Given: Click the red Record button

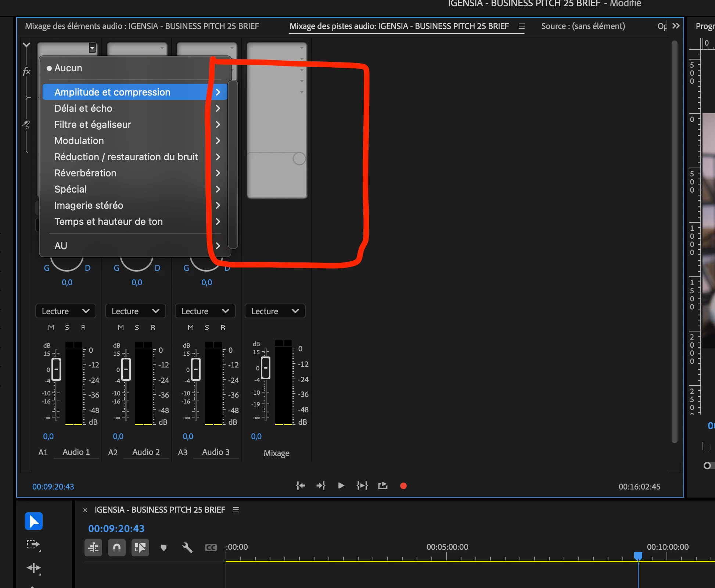Looking at the screenshot, I should pos(403,486).
